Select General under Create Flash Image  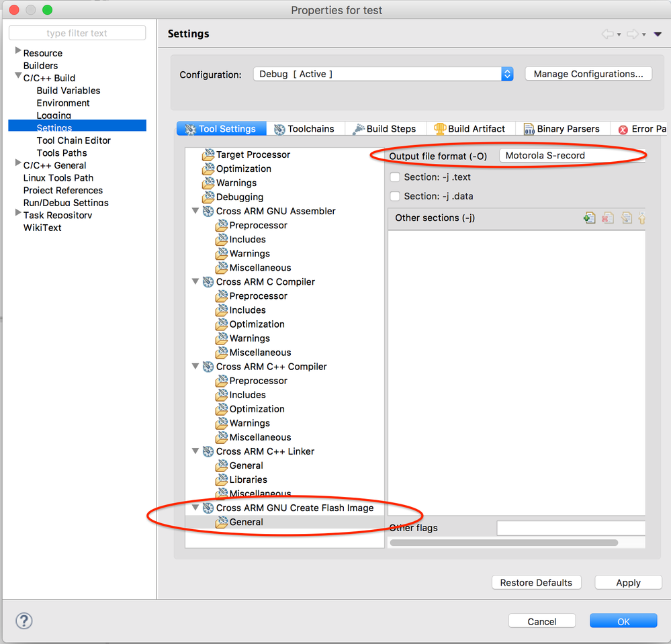(x=246, y=522)
